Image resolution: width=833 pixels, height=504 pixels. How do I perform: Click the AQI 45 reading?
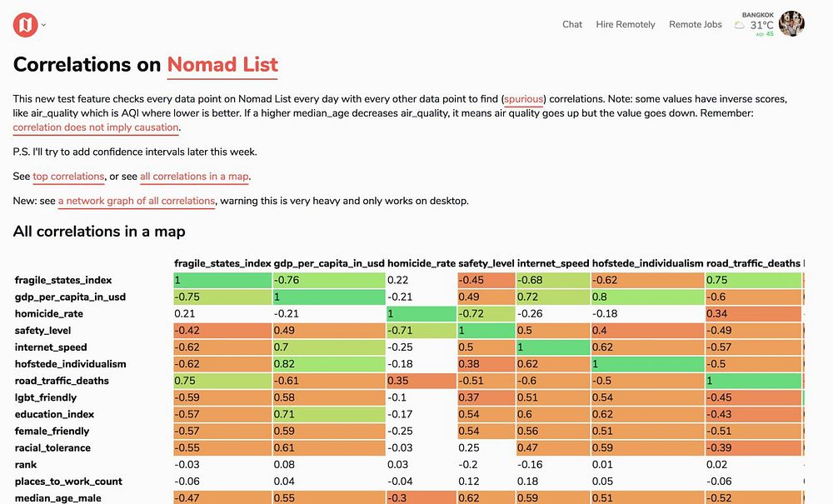[765, 34]
